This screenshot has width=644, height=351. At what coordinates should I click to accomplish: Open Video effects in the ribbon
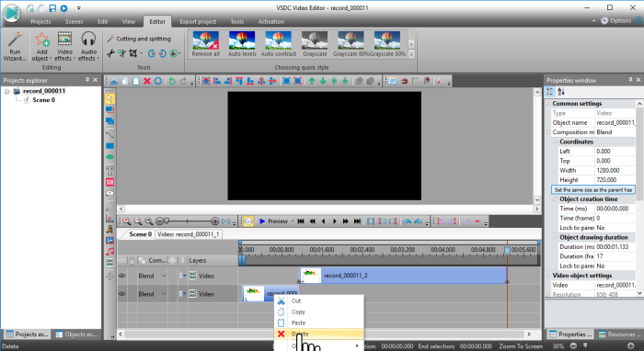pyautogui.click(x=64, y=46)
